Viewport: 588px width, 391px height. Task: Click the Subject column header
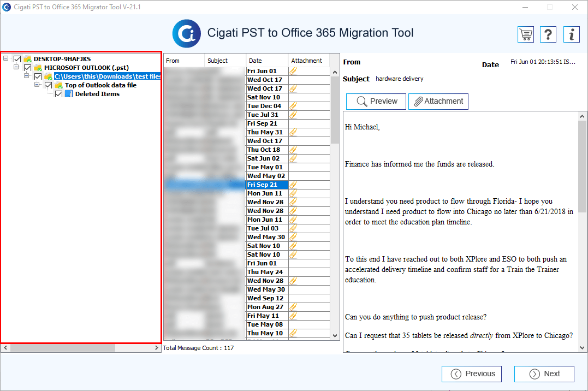pos(225,61)
